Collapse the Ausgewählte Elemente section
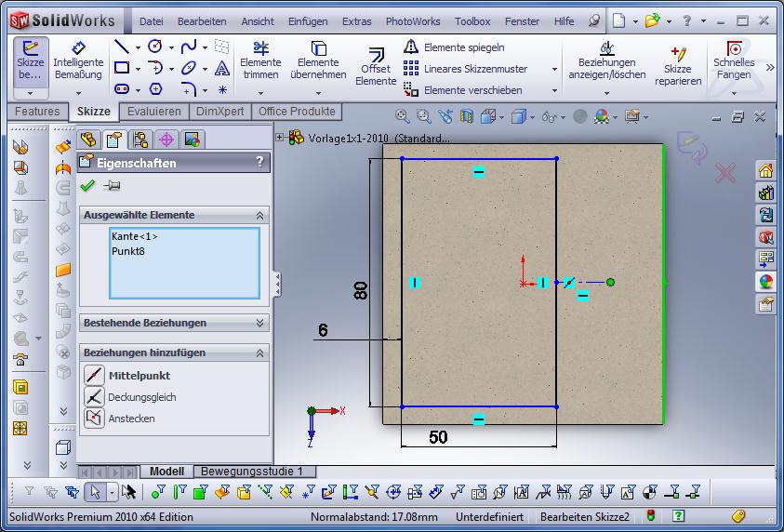This screenshot has height=532, width=784. [260, 215]
